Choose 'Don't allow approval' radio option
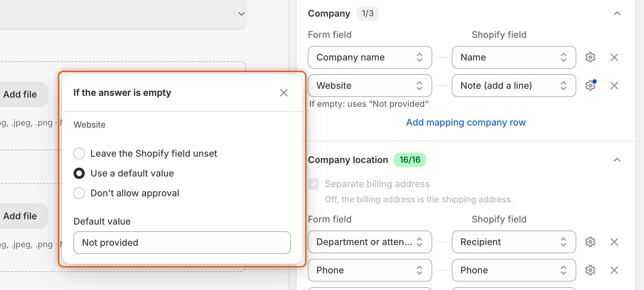The height and width of the screenshot is (290, 644). point(79,193)
